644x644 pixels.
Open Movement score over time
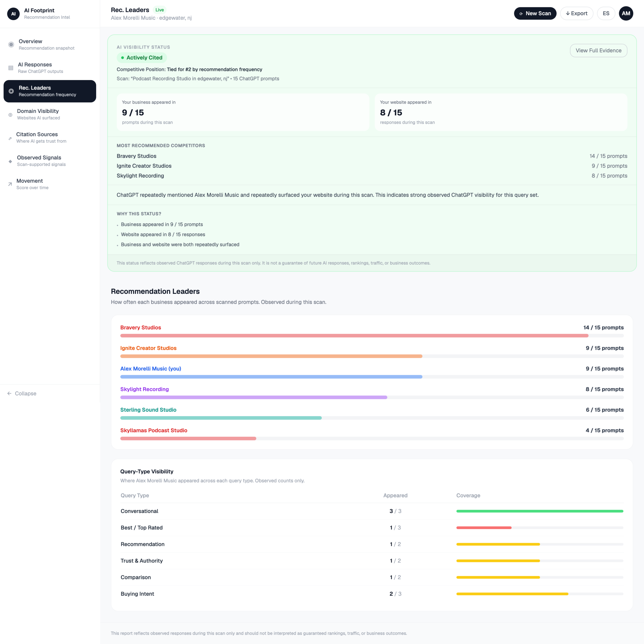[x=50, y=184]
